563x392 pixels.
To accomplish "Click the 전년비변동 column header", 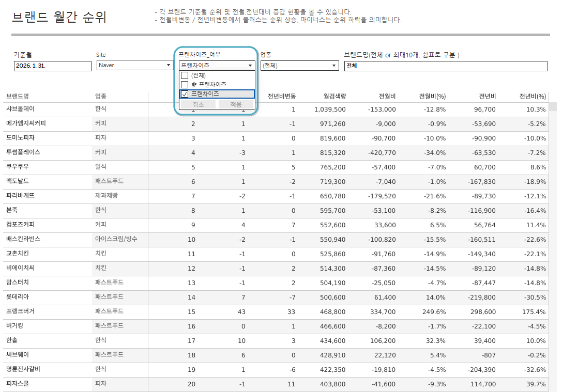I will (x=281, y=96).
